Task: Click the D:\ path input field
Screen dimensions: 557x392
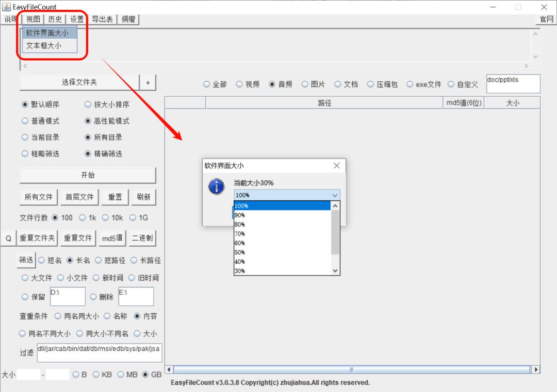Action: [x=68, y=297]
